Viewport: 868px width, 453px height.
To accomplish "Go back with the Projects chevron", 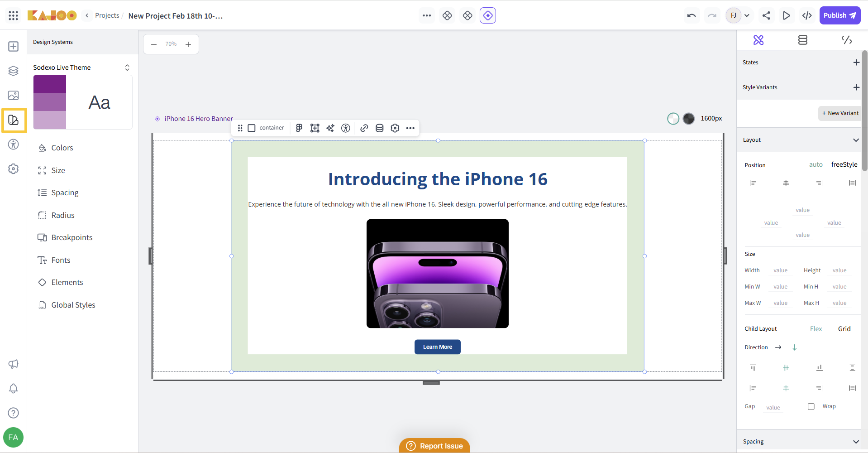I will click(87, 15).
